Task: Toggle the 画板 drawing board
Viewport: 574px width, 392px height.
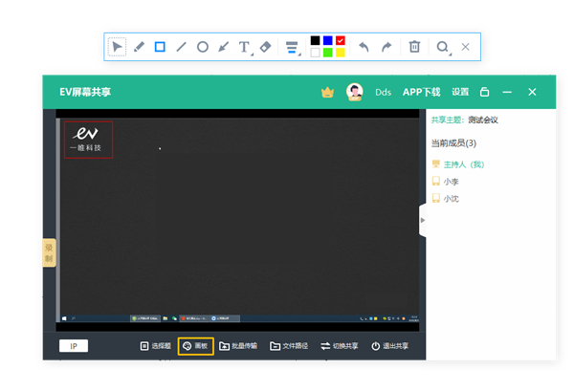Action: (194, 346)
